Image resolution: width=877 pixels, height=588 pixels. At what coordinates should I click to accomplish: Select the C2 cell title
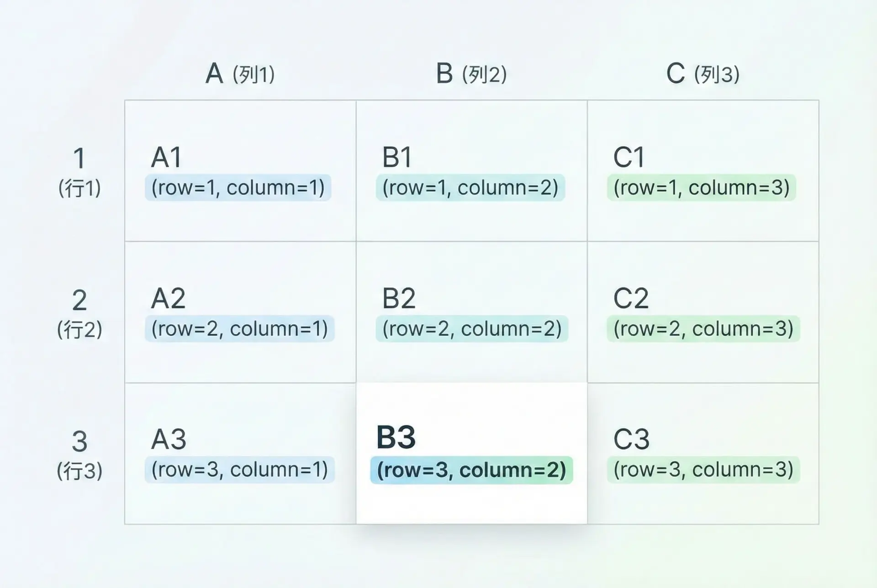631,299
